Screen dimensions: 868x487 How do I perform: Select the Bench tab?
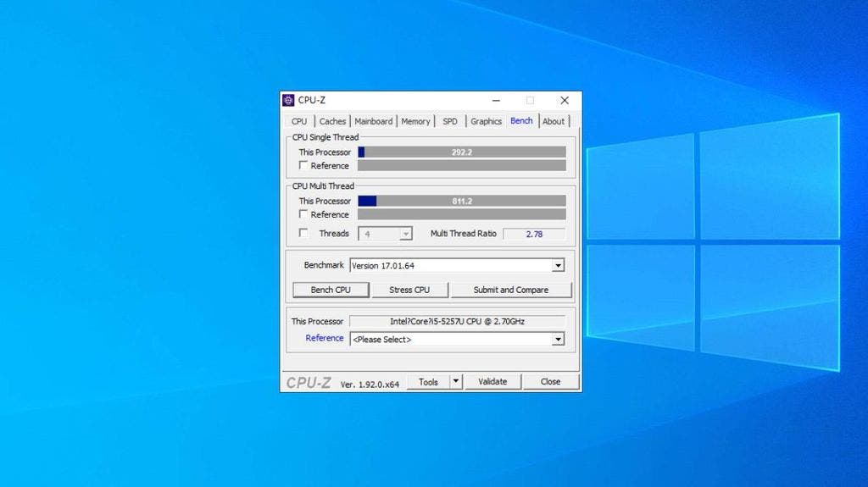click(521, 120)
